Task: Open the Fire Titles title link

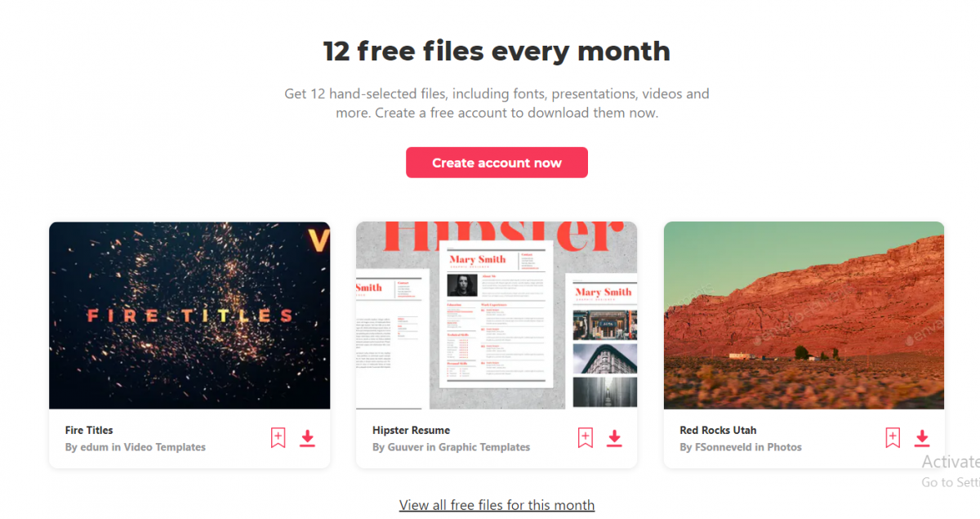Action: point(89,430)
